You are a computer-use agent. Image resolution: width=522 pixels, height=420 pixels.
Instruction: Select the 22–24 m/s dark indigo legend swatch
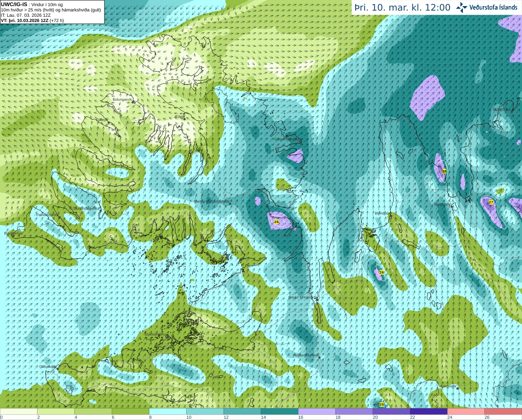point(429,411)
